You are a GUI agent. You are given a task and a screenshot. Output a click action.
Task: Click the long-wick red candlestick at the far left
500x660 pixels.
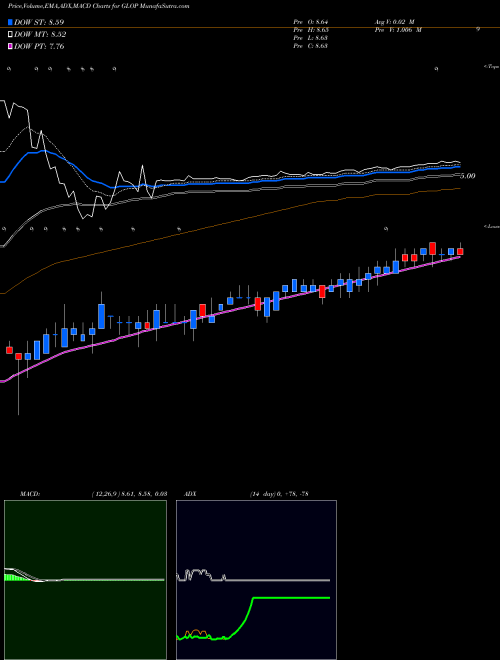19,357
